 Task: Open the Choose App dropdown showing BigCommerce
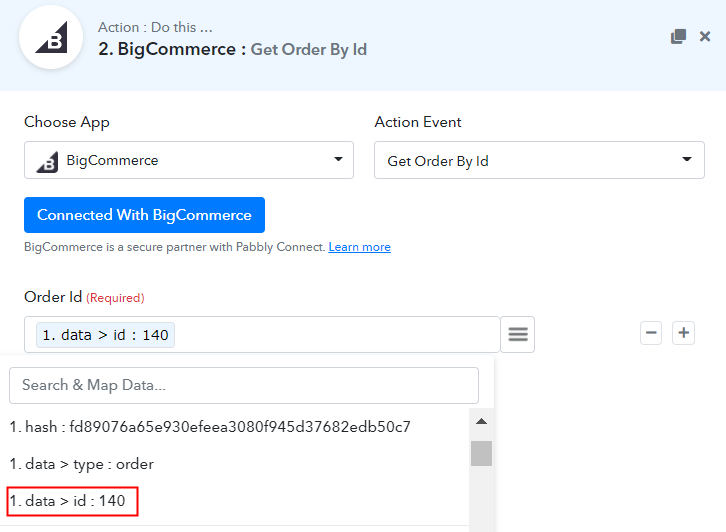click(189, 160)
